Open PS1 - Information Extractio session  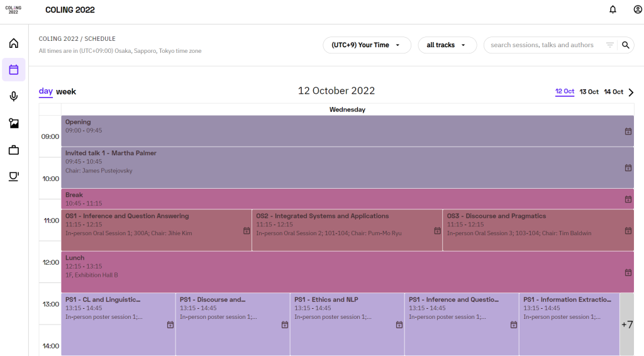click(x=569, y=325)
